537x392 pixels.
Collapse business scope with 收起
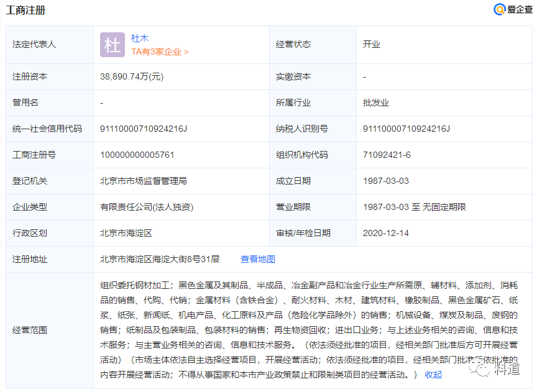click(433, 374)
